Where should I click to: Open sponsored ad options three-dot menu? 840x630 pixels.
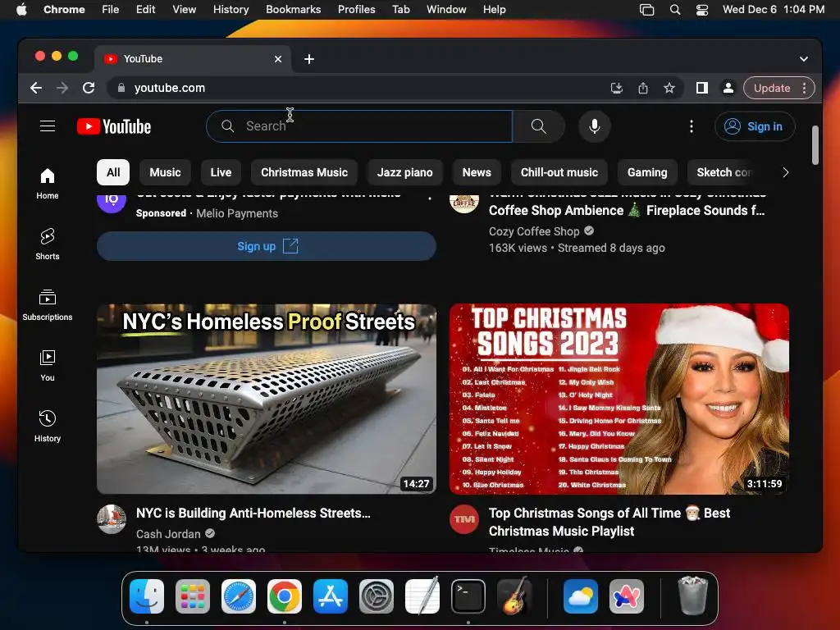point(430,198)
